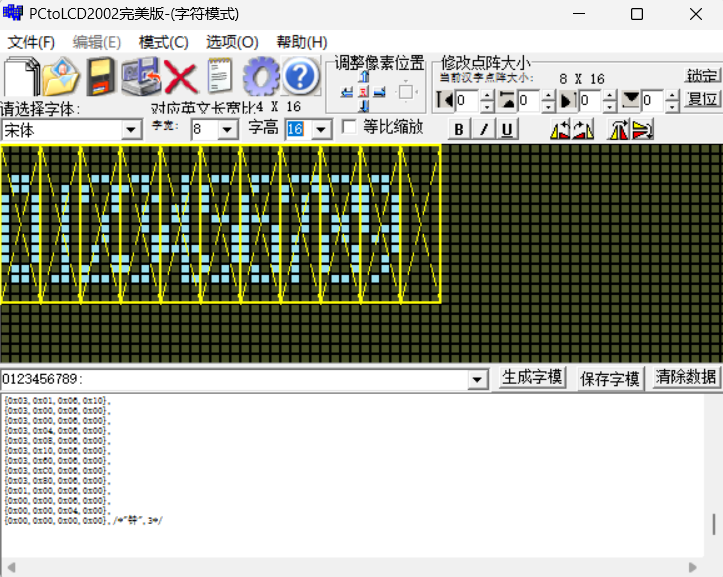Open settings with blue gear icon

coord(261,76)
